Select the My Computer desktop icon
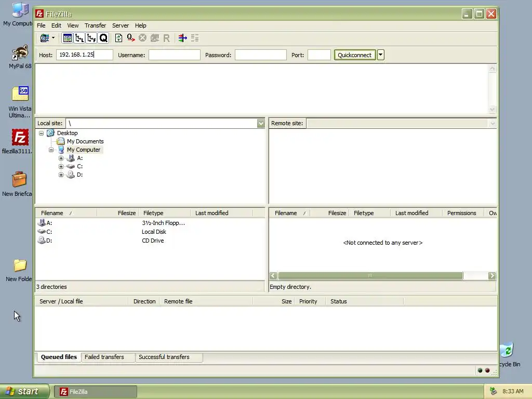 [18, 14]
